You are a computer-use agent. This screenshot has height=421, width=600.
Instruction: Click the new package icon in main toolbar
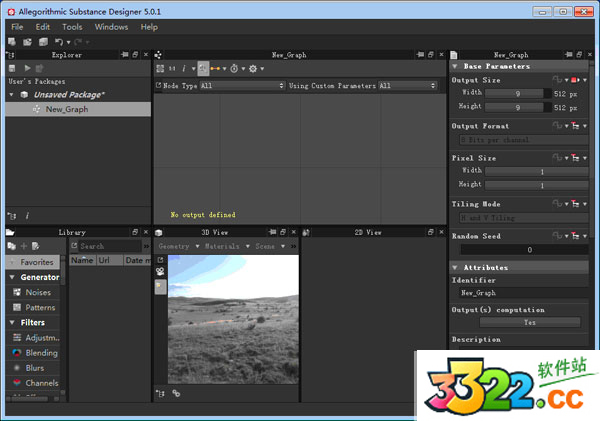pos(12,42)
